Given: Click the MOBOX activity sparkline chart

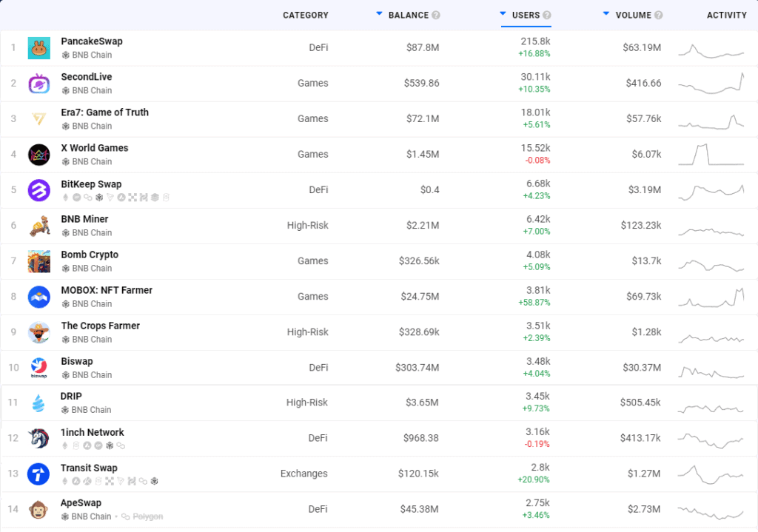Looking at the screenshot, I should tap(711, 297).
